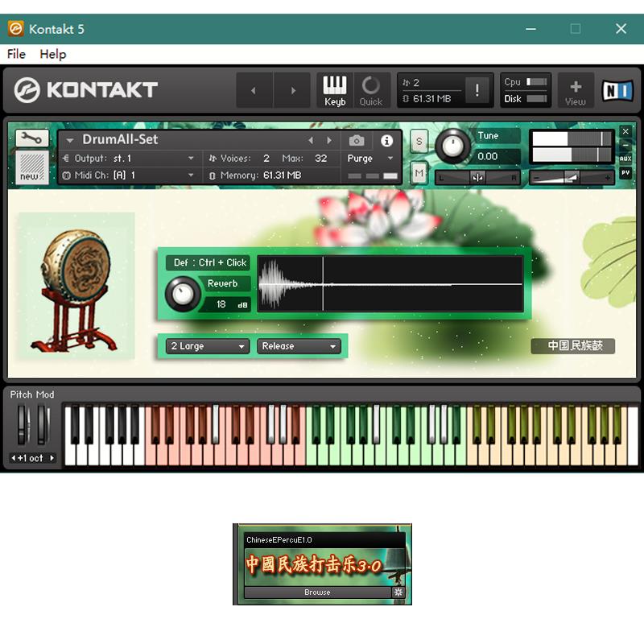The height and width of the screenshot is (644, 644).
Task: Click the snapshot camera icon on DrumAll-Set
Action: tap(357, 139)
